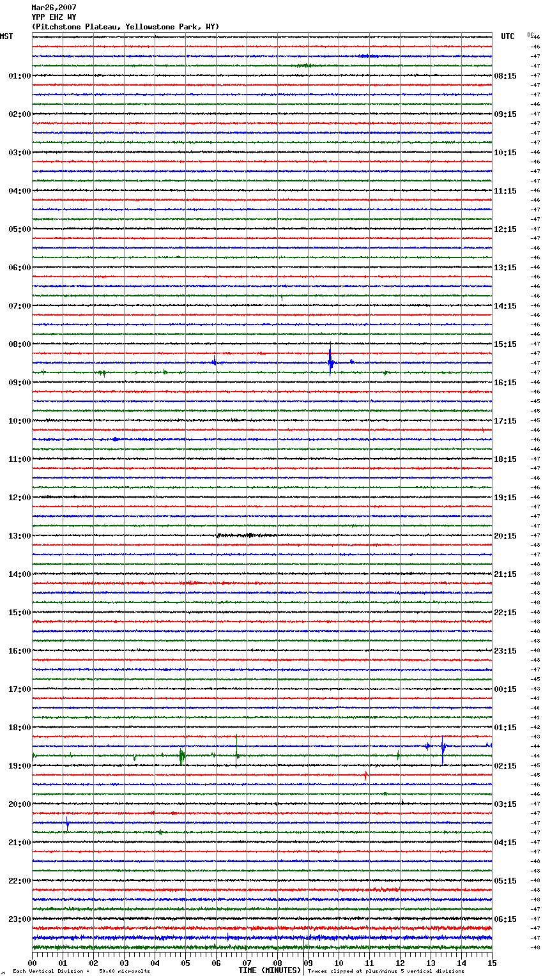Click the "08:00" MST row label
This screenshot has width=543, height=980.
coord(19,344)
